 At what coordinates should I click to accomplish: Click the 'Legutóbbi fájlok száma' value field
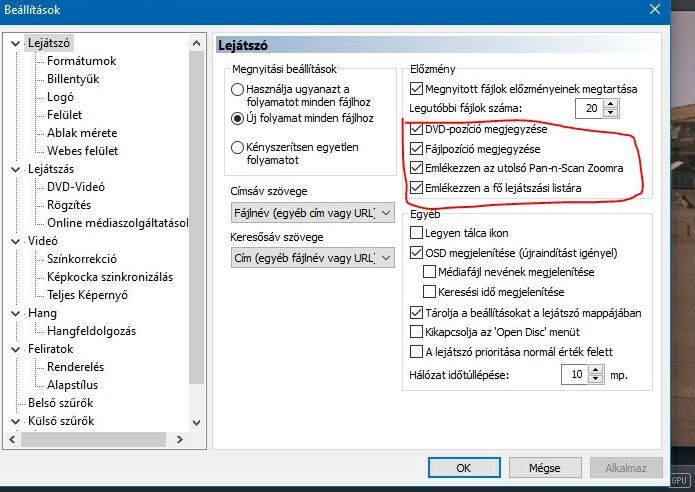click(x=590, y=108)
